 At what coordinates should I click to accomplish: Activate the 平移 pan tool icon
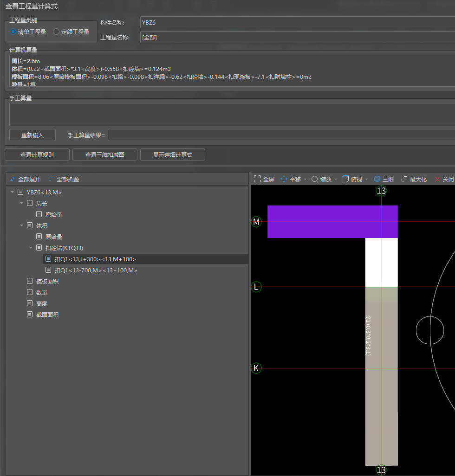[284, 179]
